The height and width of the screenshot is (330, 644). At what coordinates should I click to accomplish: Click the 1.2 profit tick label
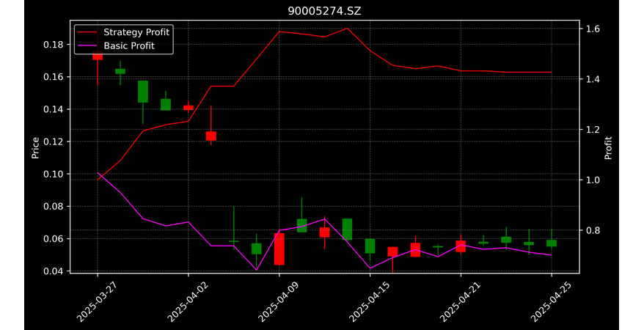[592, 130]
